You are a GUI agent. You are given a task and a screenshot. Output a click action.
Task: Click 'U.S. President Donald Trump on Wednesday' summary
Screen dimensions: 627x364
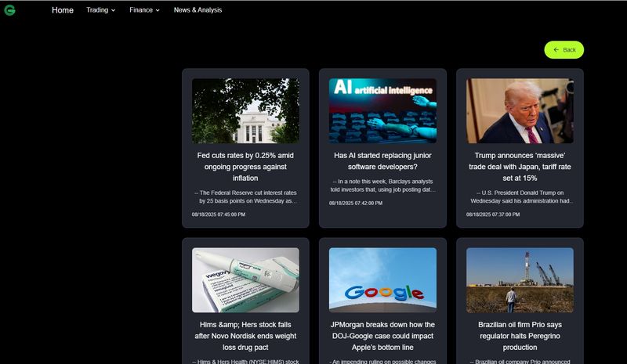[520, 197]
